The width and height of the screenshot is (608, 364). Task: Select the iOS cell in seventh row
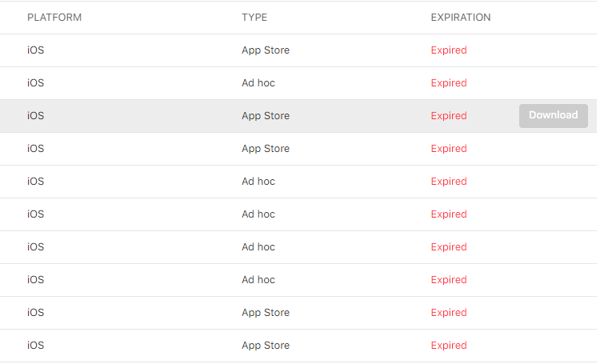36,247
